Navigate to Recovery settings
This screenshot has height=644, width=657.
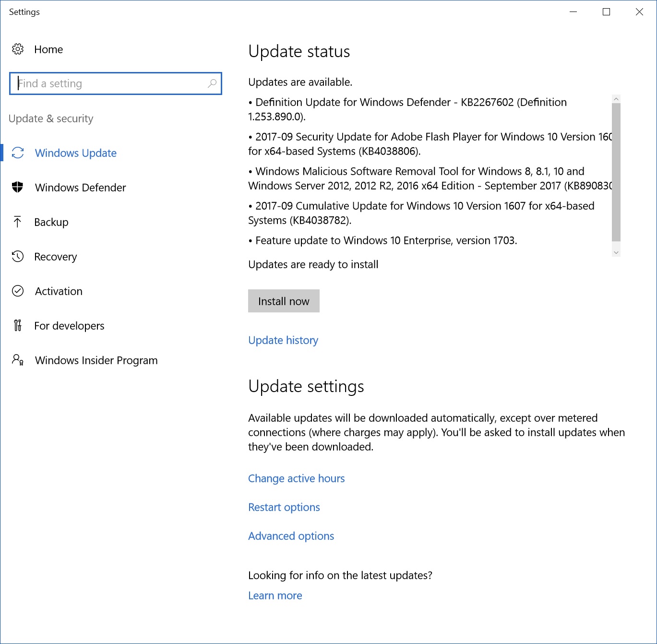point(56,257)
